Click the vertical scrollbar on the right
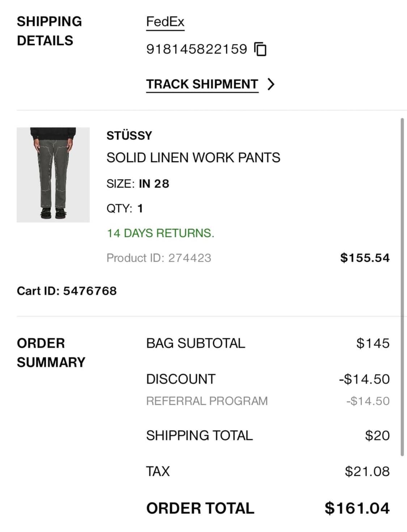Viewport: 407px width, 532px height. pos(402,286)
